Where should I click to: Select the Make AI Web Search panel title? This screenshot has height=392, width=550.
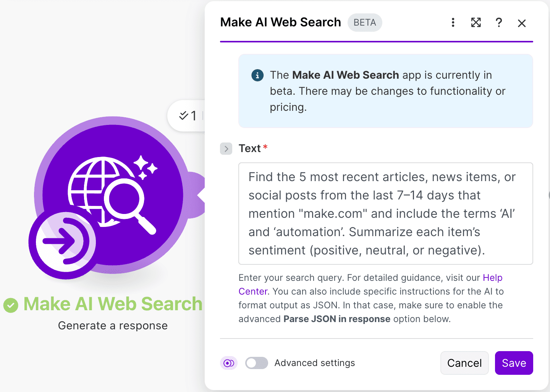click(x=280, y=22)
